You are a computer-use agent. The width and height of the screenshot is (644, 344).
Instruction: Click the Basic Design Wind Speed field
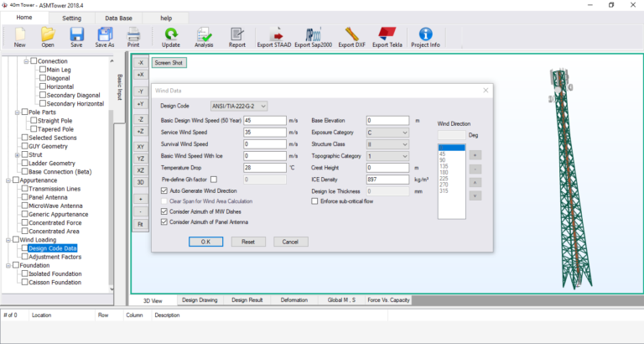click(265, 121)
